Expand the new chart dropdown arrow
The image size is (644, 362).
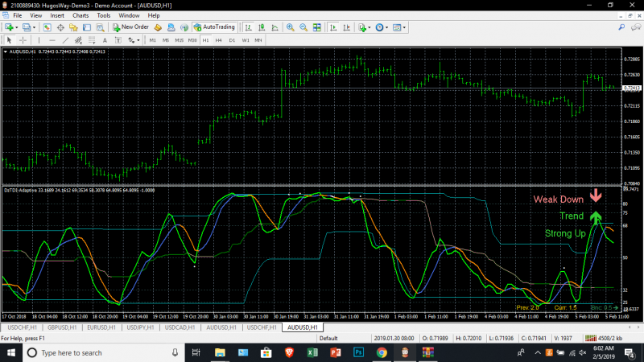pos(16,27)
